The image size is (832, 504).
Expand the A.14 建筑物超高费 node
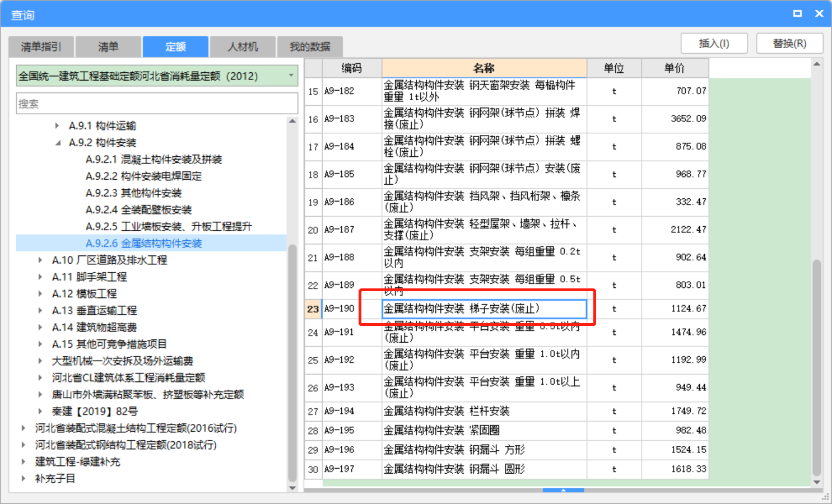coord(40,328)
